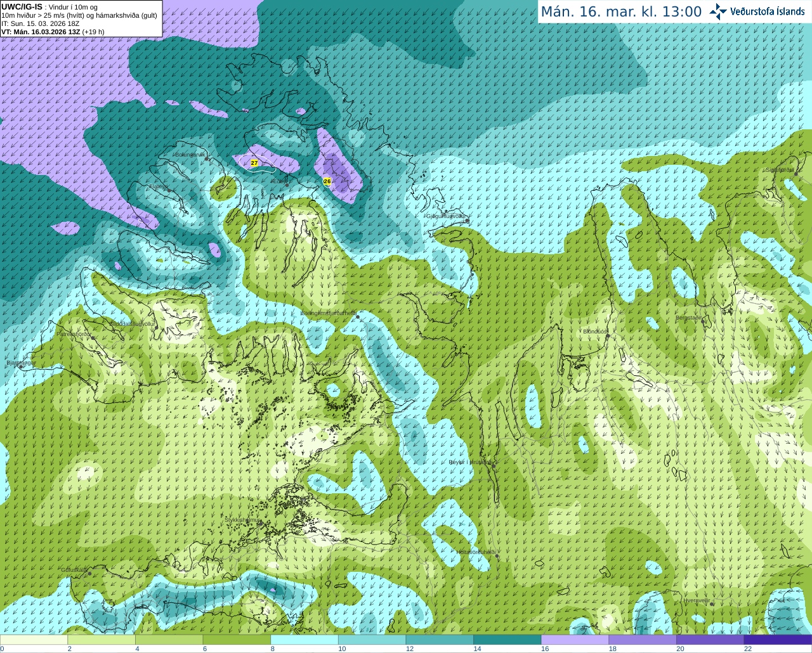Click the 4–6 m/s legend swatch
812x653 pixels.
(x=169, y=640)
